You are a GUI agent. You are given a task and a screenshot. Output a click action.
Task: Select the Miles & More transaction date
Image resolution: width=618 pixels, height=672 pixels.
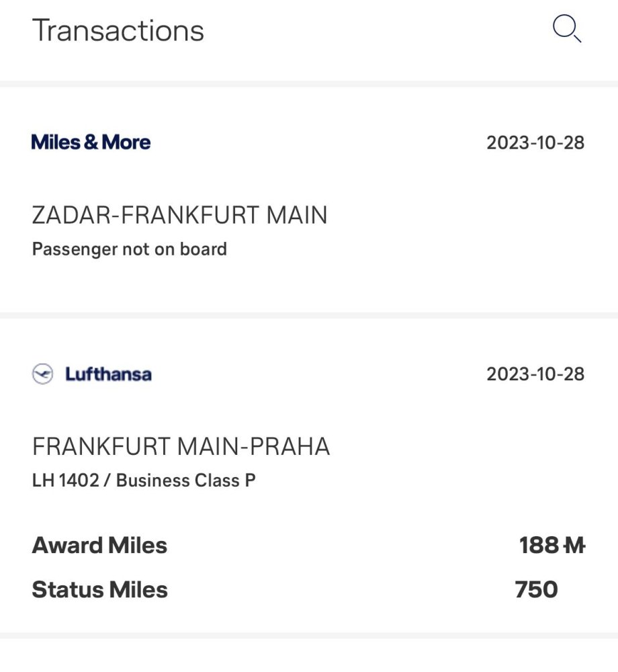tap(535, 143)
